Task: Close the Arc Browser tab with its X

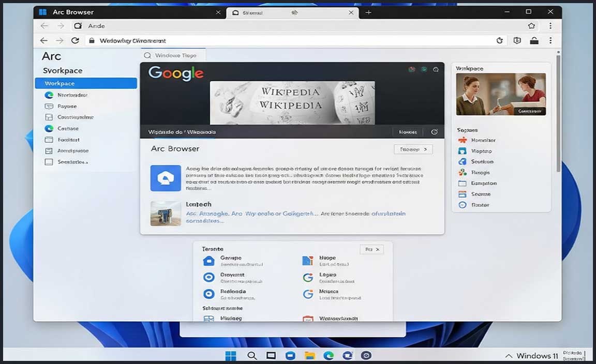Action: [218, 12]
